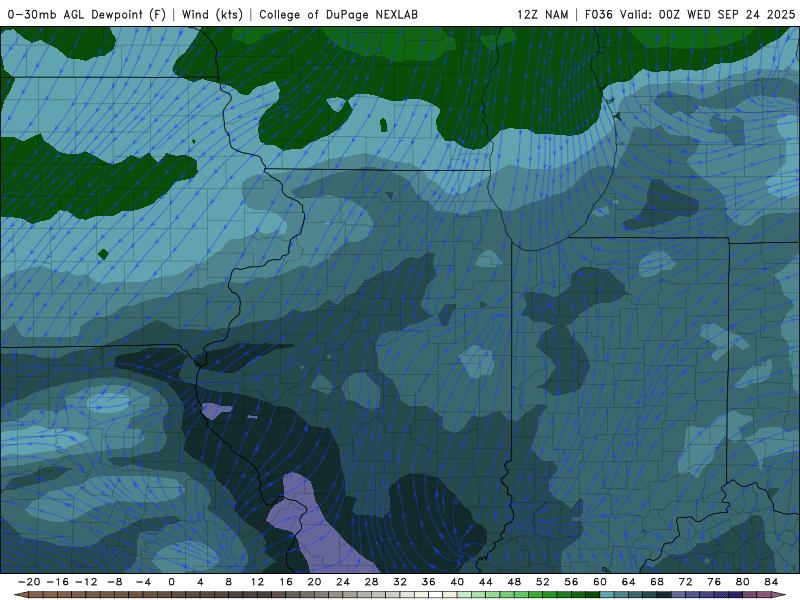Click the "0" color scale label

pos(171,582)
